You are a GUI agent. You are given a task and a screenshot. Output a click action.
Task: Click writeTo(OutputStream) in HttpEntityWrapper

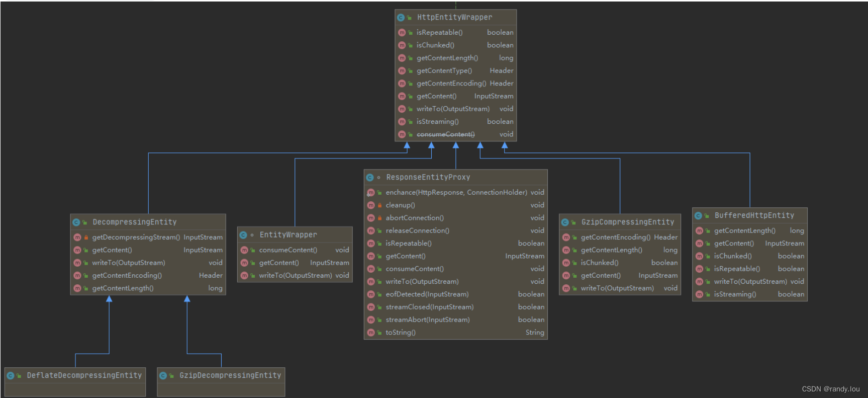tap(453, 109)
